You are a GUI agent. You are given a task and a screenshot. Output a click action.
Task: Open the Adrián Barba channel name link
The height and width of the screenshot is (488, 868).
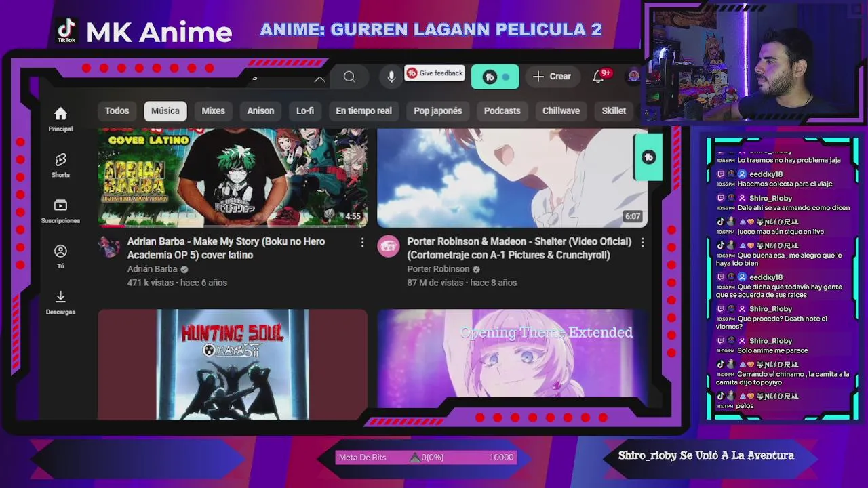(153, 269)
